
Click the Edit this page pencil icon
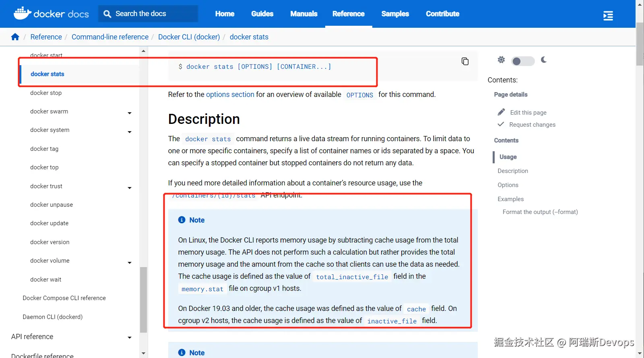tap(501, 112)
